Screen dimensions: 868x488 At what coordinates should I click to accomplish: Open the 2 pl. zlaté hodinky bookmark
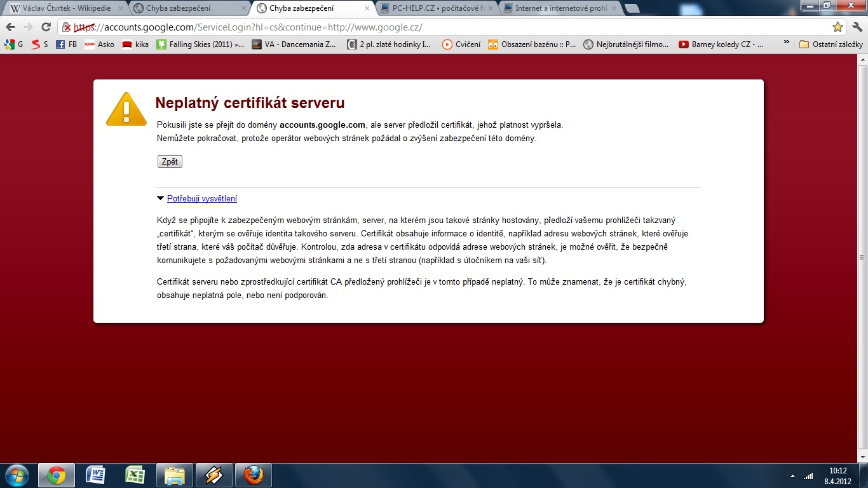pyautogui.click(x=389, y=44)
